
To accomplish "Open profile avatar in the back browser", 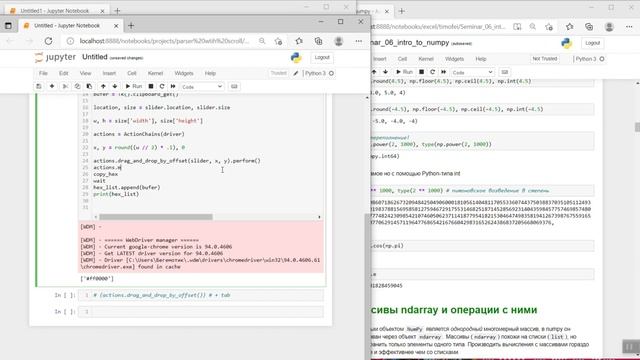I will 609,27.
